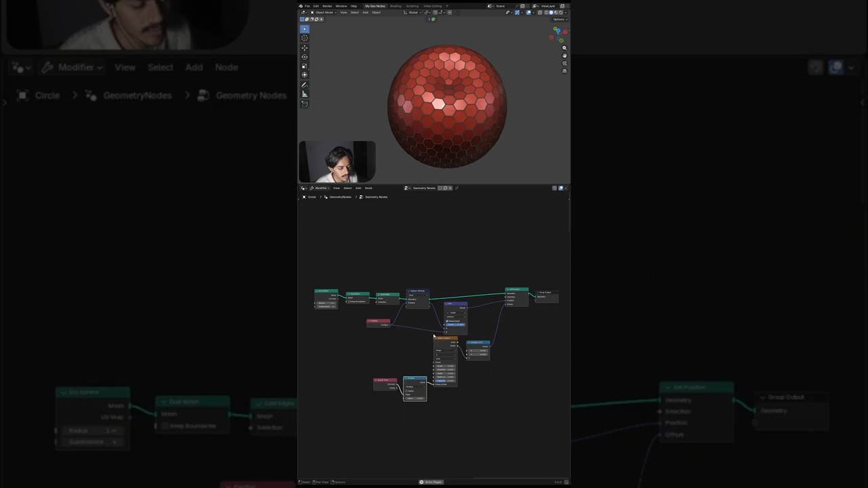This screenshot has width=868, height=488.
Task: Open the Render menu
Action: click(327, 6)
